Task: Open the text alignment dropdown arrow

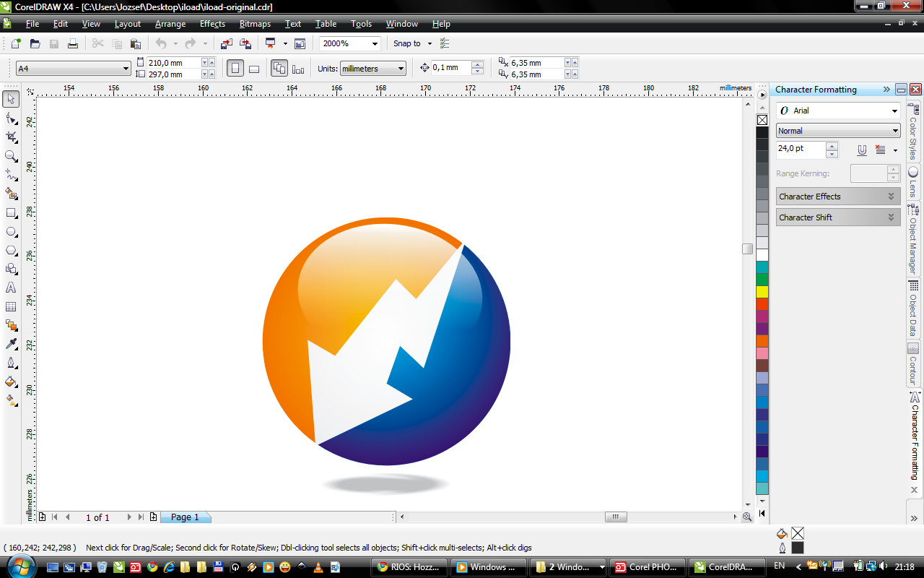Action: (895, 150)
